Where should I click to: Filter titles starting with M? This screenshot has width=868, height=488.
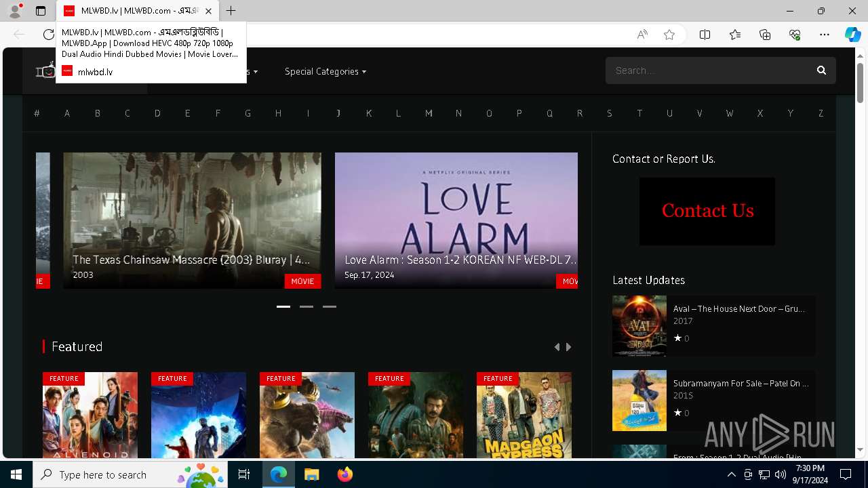point(429,113)
